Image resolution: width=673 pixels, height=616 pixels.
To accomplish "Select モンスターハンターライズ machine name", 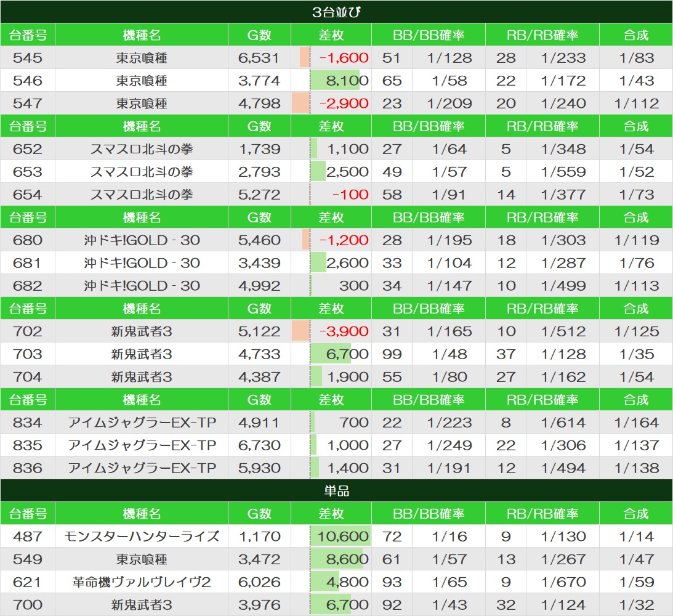I will pyautogui.click(x=141, y=536).
